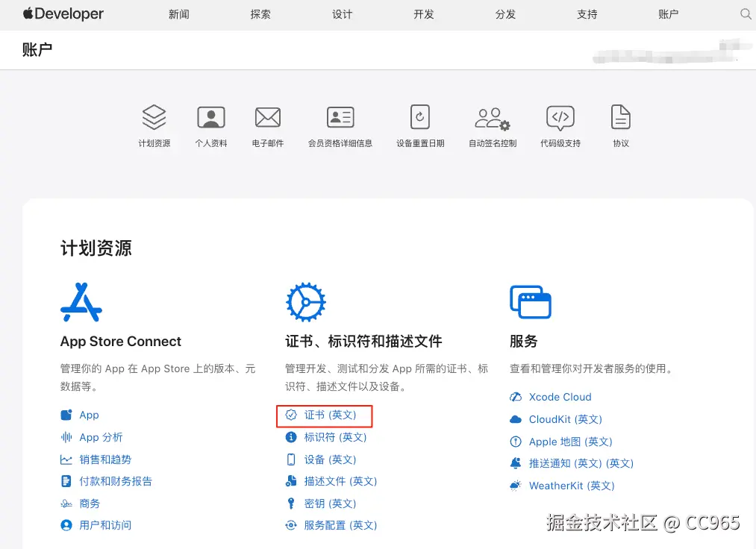
Task: Click the 证书 checkmark seal icon
Action: coord(291,415)
